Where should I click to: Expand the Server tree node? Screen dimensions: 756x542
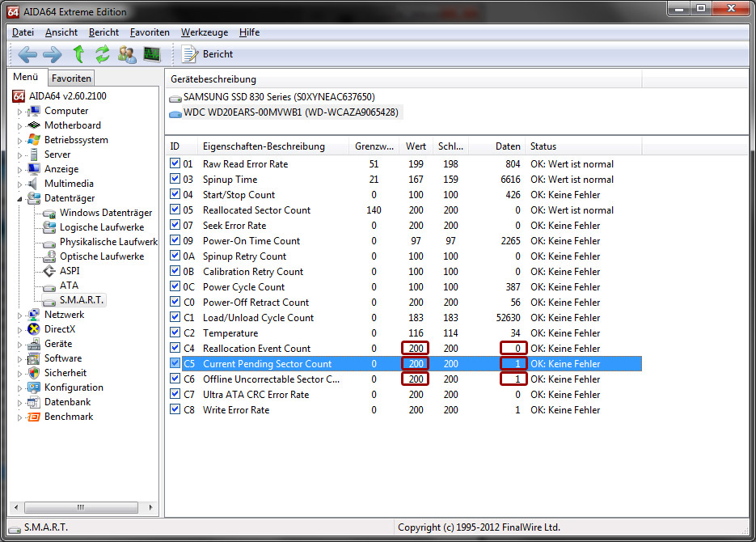point(19,155)
